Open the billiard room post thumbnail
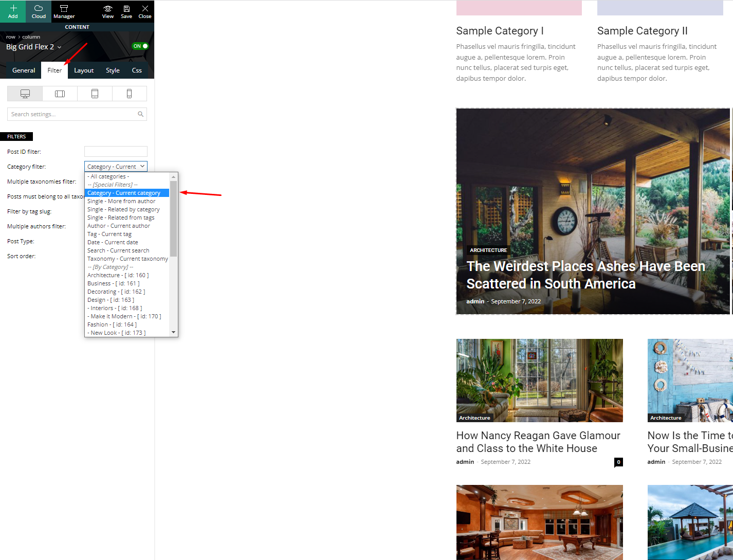Screen dimensions: 733x560 (x=539, y=522)
